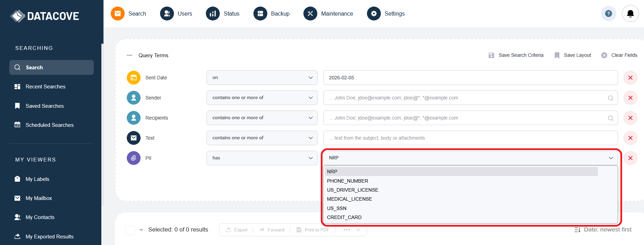Open the Maintenance tools icon
Screen dimensions: 644x245
[310, 14]
